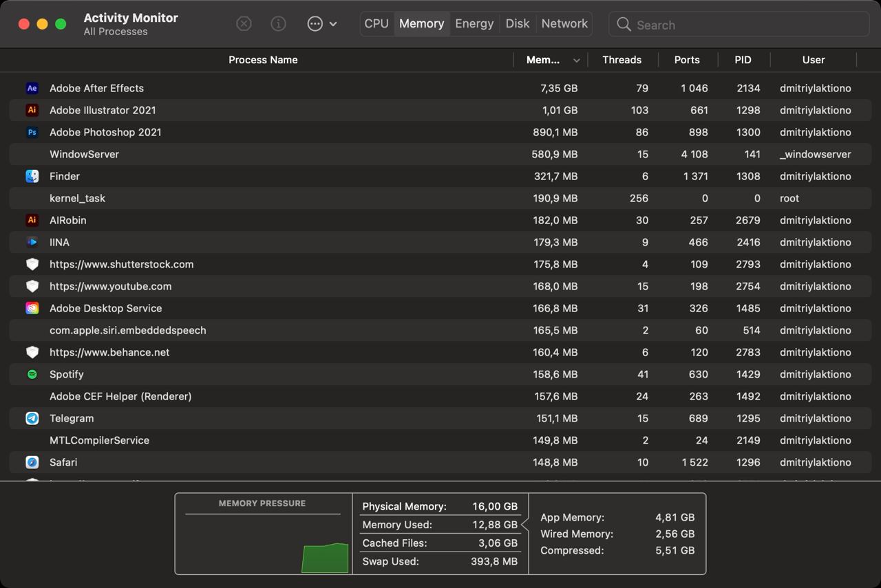Sort by PID column header
The width and height of the screenshot is (881, 588).
743,60
